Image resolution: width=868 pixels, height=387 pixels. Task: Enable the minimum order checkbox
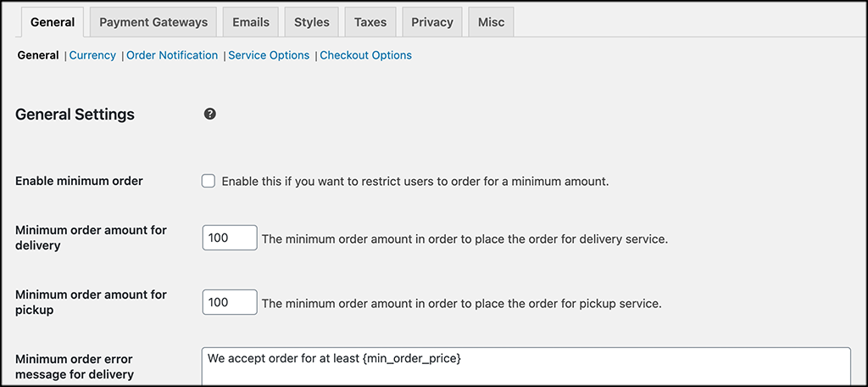(x=209, y=182)
